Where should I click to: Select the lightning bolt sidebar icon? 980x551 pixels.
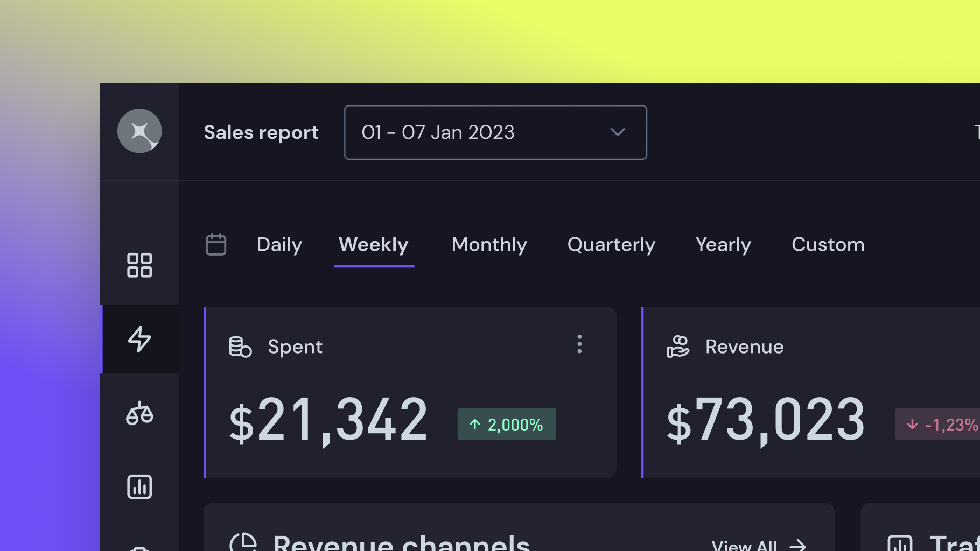[139, 339]
